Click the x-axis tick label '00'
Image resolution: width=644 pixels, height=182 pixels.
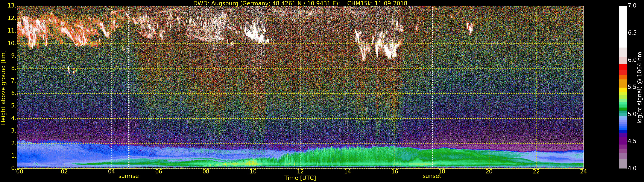[20, 171]
